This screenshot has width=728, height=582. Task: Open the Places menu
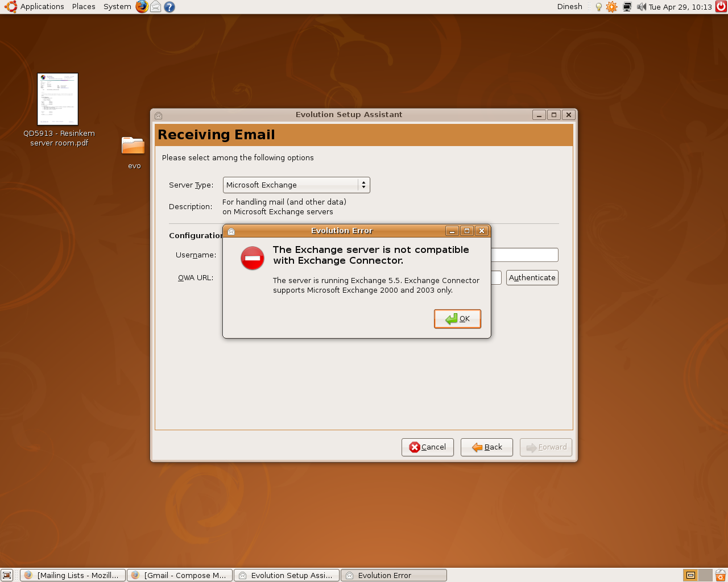click(84, 7)
